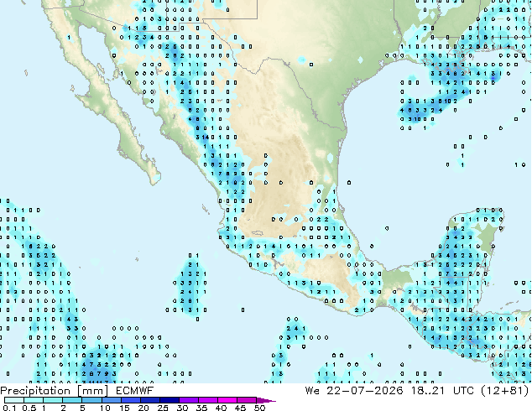This screenshot has height=411, width=532.
Task: Select the 35–40 mm legend swatch
Action: [x=208, y=400]
